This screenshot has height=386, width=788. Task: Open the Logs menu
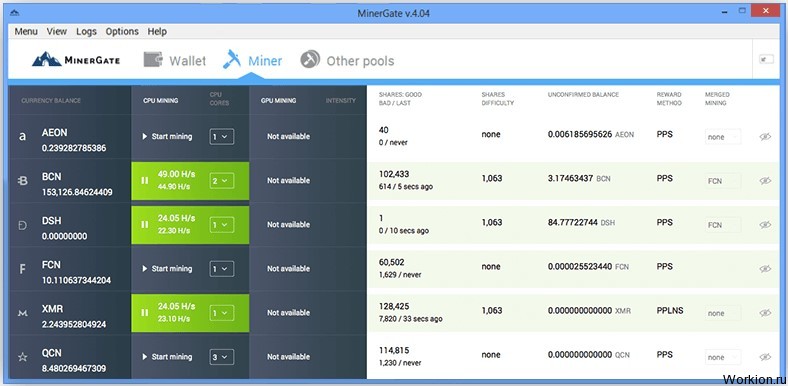86,32
